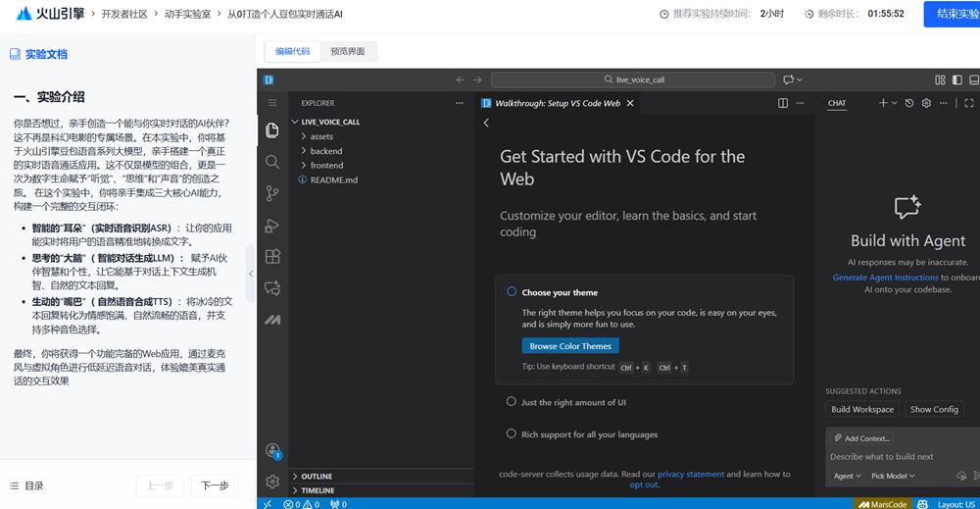Open the Agent mode dropdown
980x509 pixels.
point(847,476)
